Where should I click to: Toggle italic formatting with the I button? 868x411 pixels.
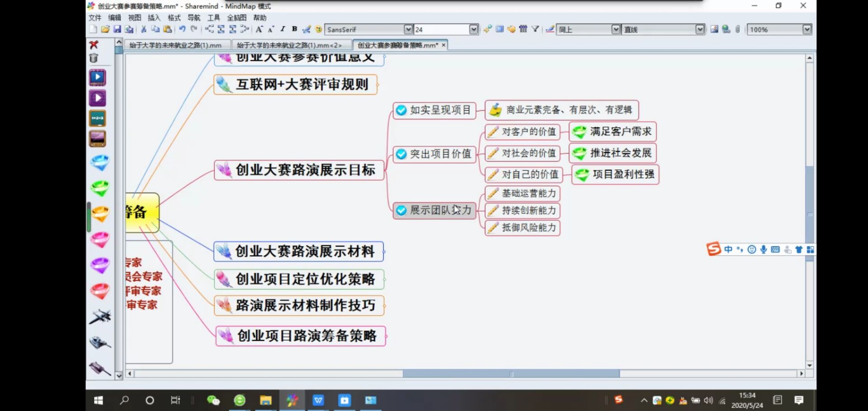pos(283,29)
